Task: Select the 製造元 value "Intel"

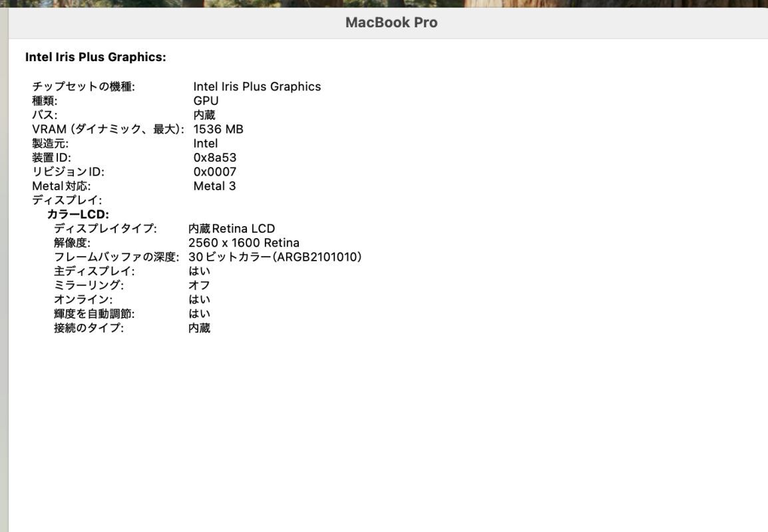Action: [x=204, y=142]
